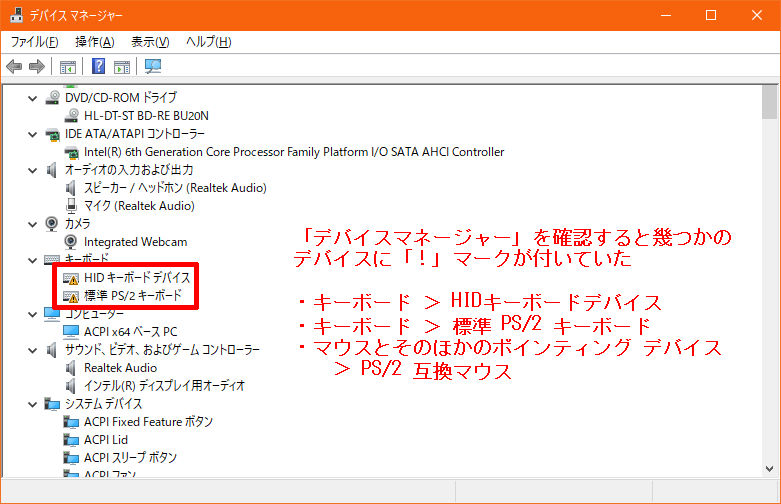
Task: Open the 操作(A) menu
Action: 95,42
